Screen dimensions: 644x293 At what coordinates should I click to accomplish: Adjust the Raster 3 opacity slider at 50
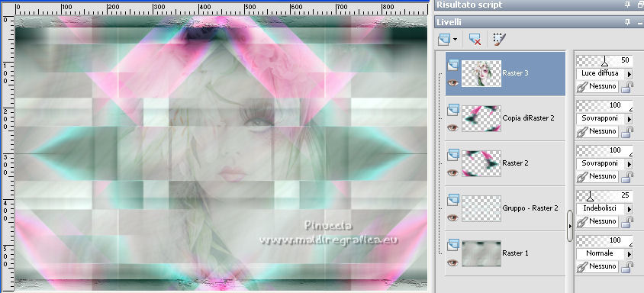pyautogui.click(x=604, y=61)
